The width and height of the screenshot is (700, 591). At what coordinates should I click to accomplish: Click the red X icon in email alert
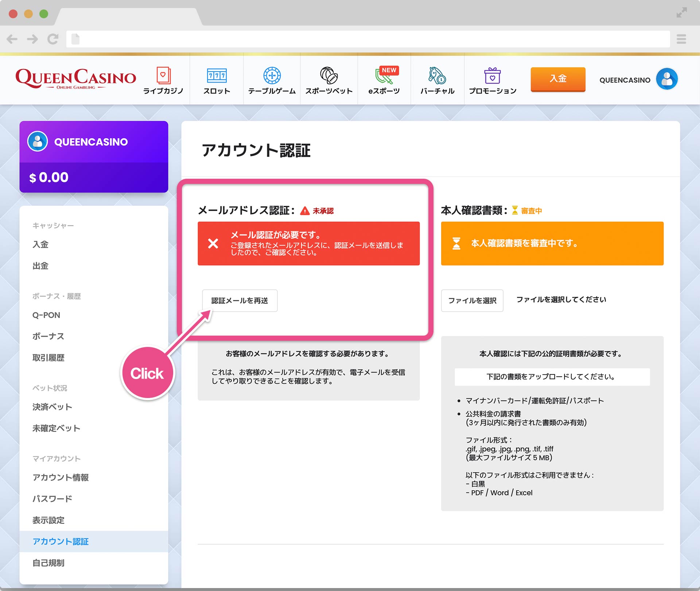(x=213, y=243)
